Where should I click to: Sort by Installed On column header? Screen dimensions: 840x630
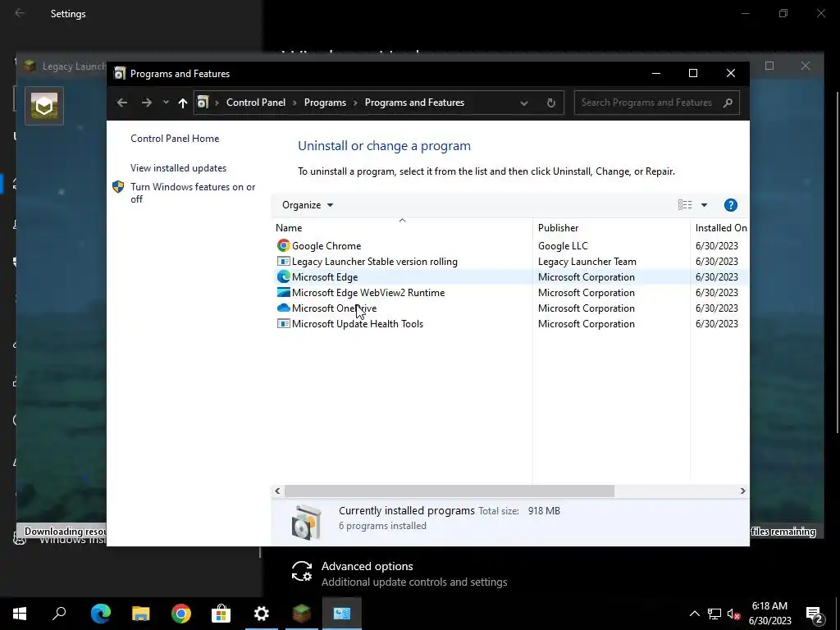[720, 228]
